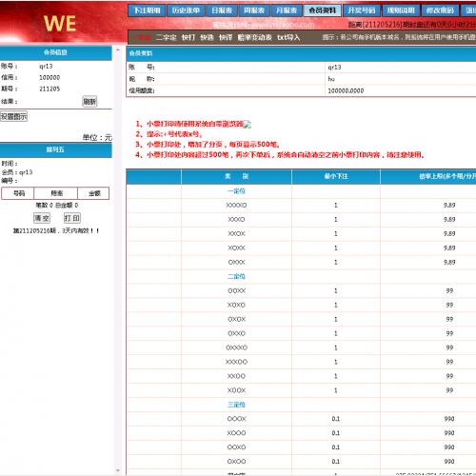Click the XXXXO row label
The width and height of the screenshot is (476, 476).
[236, 206]
